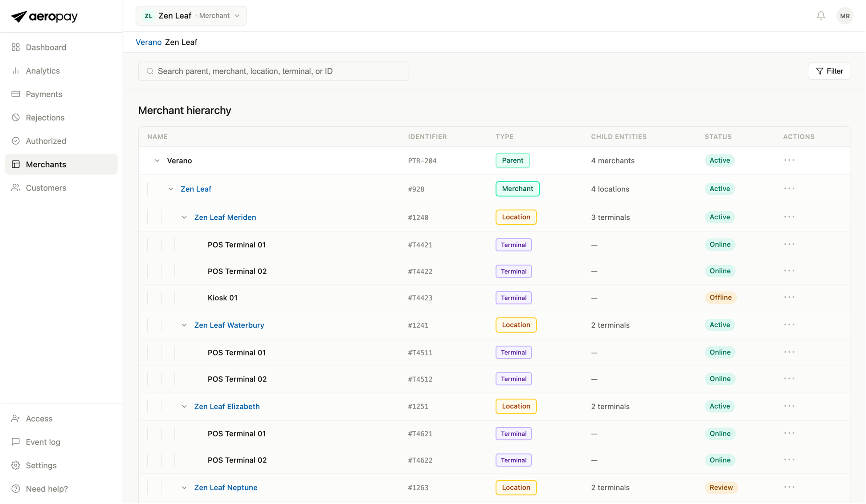Image resolution: width=866 pixels, height=504 pixels.
Task: Click the Event log chat icon
Action: 16,441
